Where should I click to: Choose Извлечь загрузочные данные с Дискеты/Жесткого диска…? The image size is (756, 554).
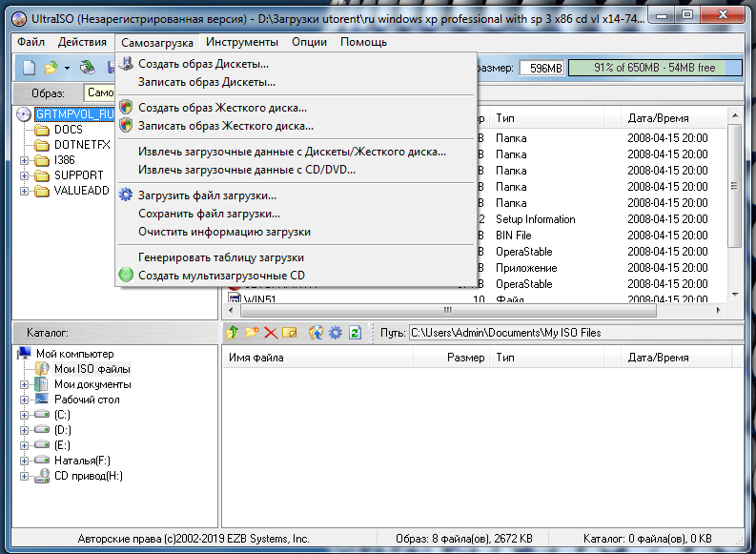[296, 152]
